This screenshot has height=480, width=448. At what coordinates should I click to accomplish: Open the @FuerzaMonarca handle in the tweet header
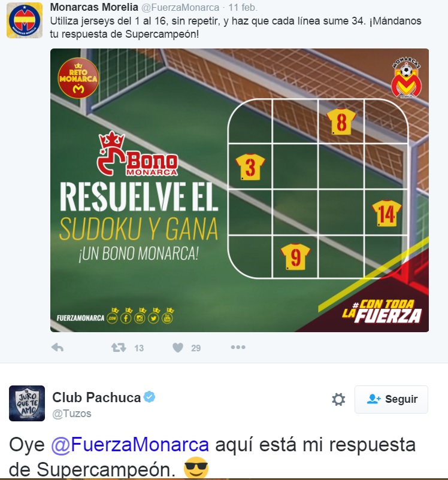pos(180,7)
